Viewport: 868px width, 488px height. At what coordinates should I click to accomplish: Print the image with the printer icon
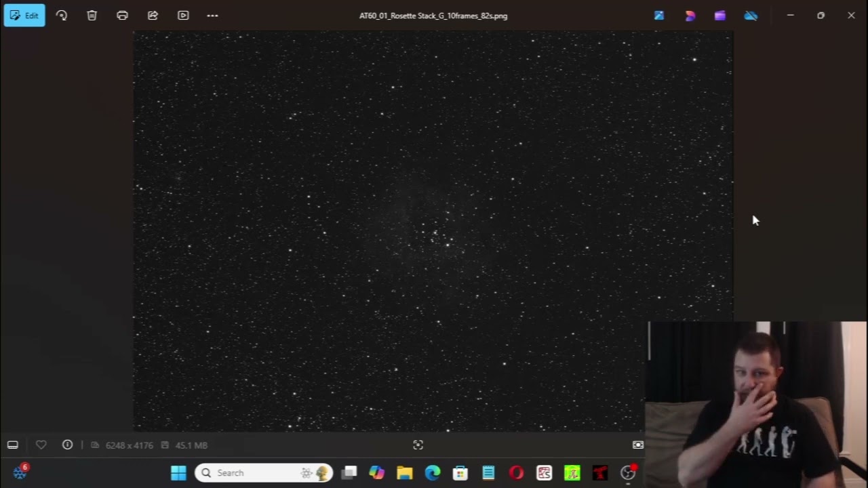click(122, 16)
